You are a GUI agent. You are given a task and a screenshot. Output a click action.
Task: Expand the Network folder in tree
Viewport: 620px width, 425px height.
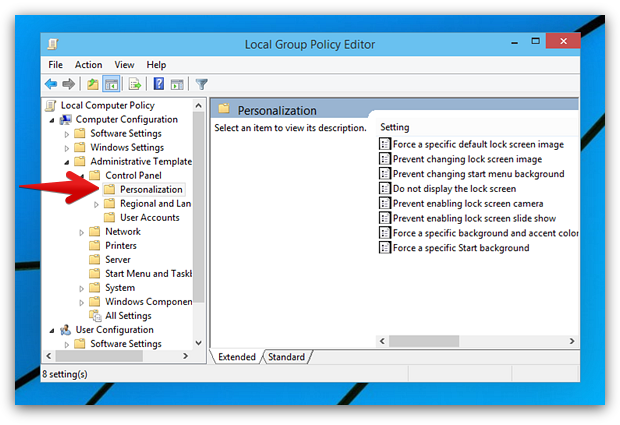tap(82, 232)
